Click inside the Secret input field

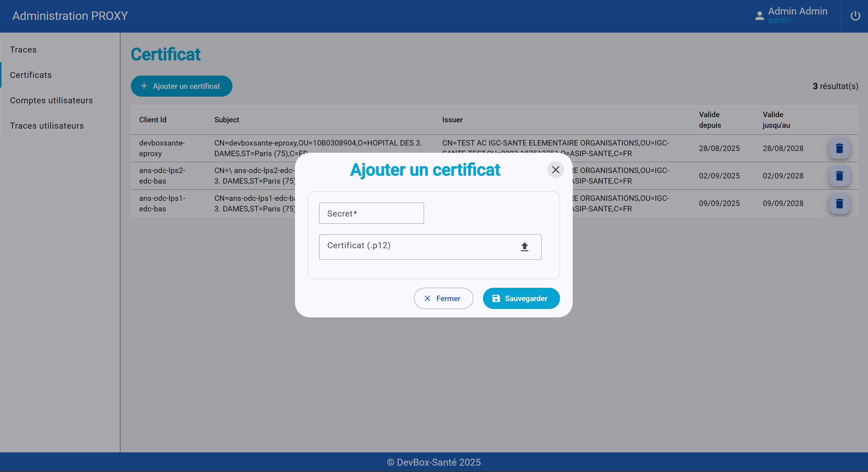(x=371, y=213)
